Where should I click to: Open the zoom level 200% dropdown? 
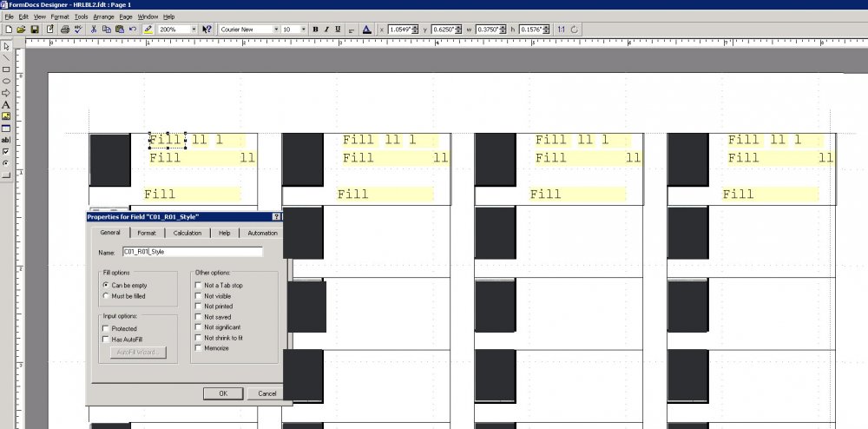[194, 30]
